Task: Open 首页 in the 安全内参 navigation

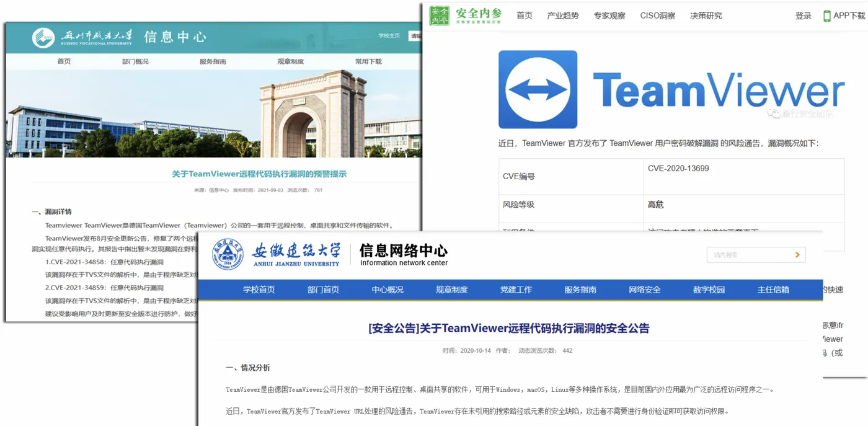Action: click(525, 16)
